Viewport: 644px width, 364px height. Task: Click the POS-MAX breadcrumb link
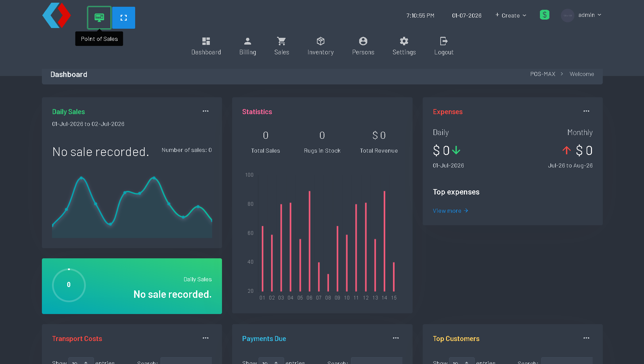(543, 74)
